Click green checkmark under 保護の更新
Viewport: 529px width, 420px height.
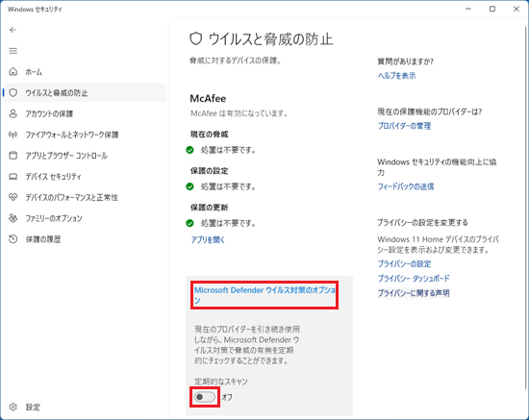(189, 223)
